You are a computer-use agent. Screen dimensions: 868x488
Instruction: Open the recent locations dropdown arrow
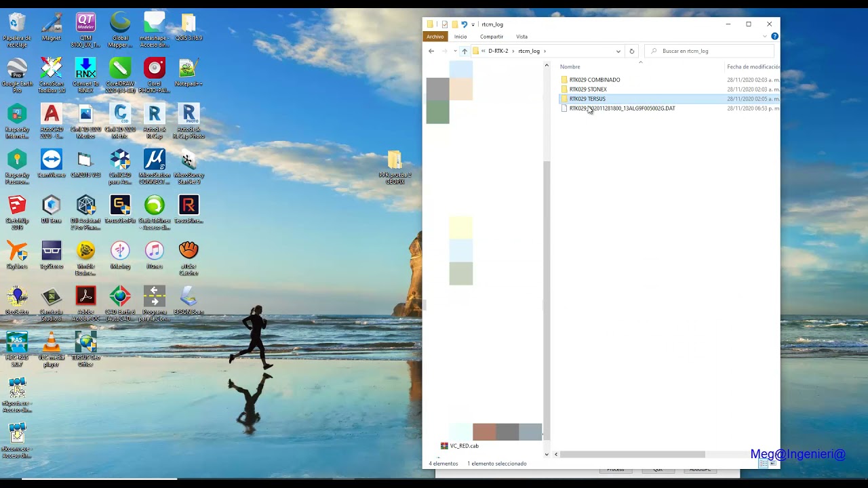[x=455, y=51]
